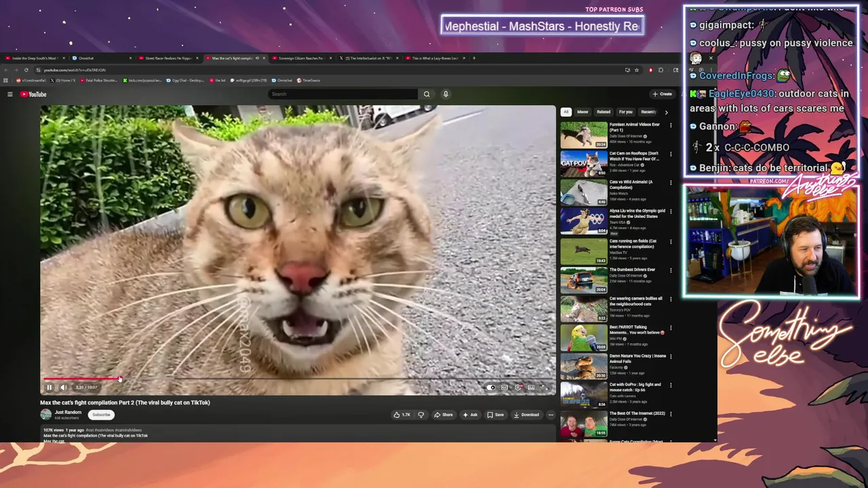The width and height of the screenshot is (868, 488).
Task: Open the Fatal Police Shootin... bookmark
Action: pyautogui.click(x=98, y=81)
